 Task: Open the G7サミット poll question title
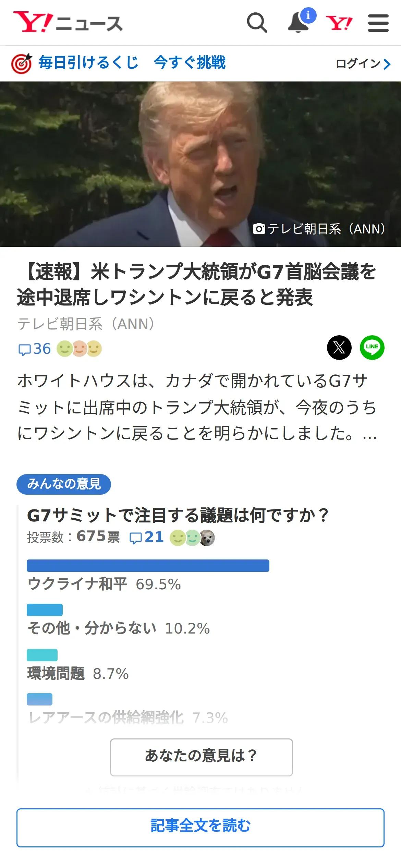click(x=178, y=515)
